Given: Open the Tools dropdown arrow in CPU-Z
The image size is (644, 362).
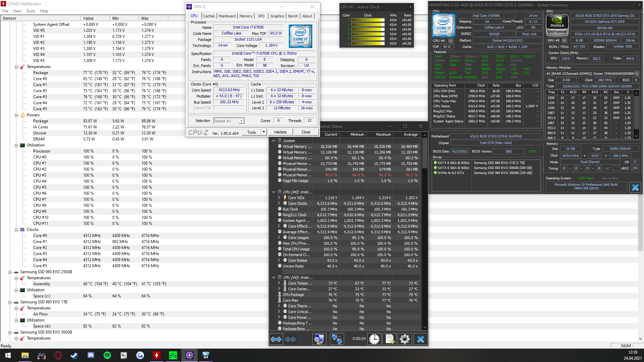Looking at the screenshot, I should tap(264, 132).
